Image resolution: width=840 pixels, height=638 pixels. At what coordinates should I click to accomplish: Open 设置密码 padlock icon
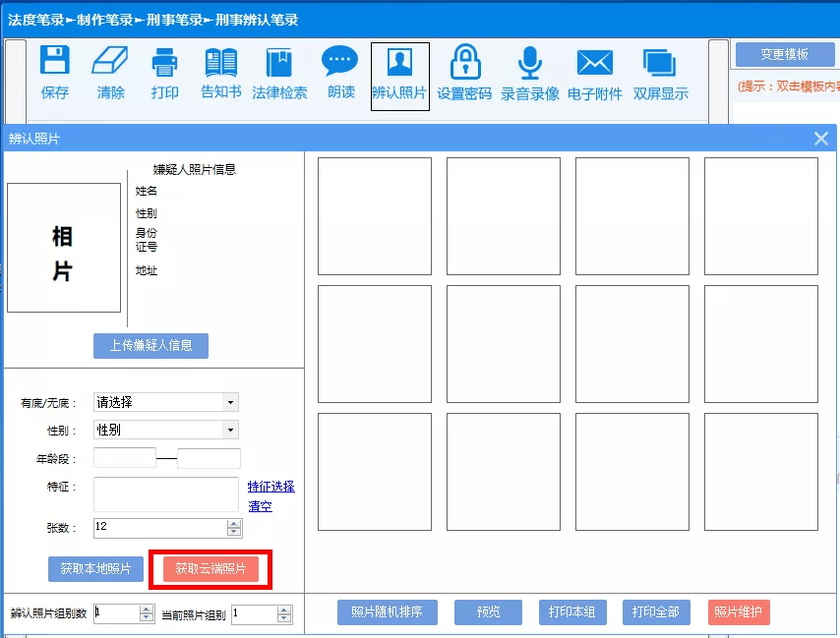tap(464, 63)
